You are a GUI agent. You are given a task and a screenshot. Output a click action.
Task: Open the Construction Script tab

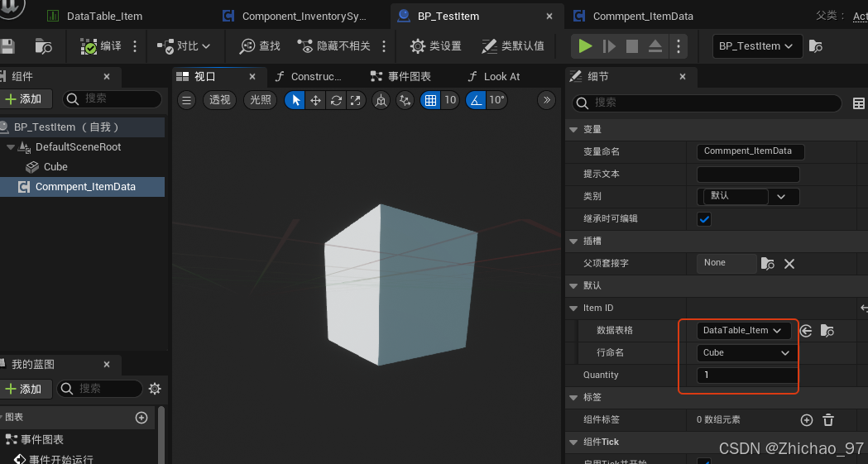pos(309,76)
